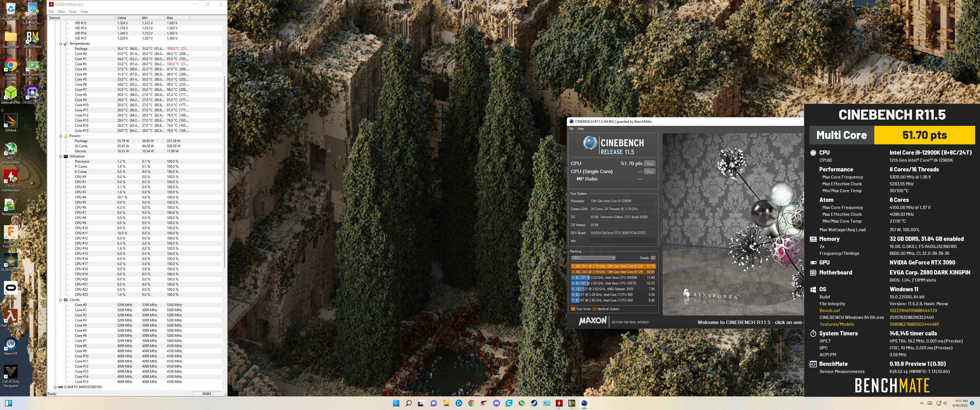The image size is (980, 410).
Task: Open Windows Start menu on taskbar
Action: click(x=396, y=403)
